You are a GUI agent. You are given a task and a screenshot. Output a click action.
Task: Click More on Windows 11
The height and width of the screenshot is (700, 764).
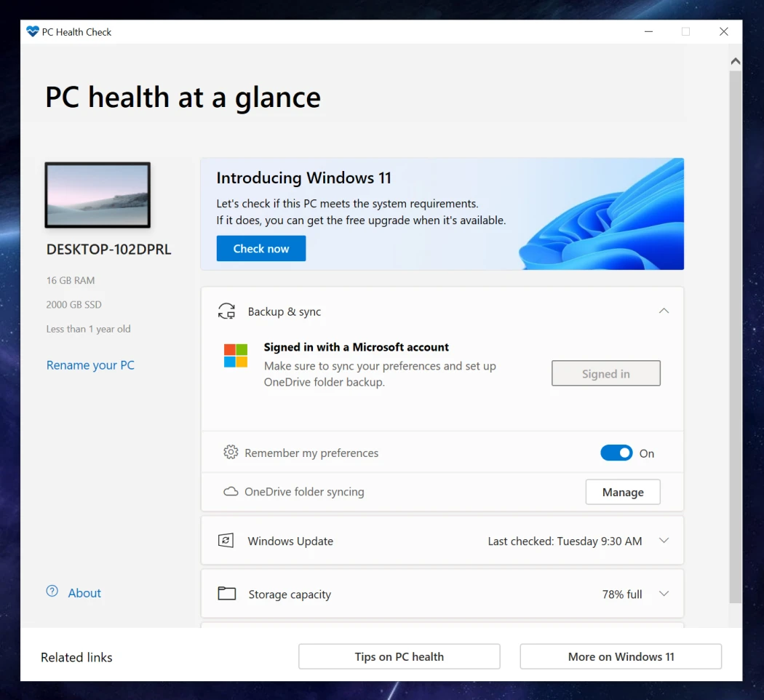(620, 656)
